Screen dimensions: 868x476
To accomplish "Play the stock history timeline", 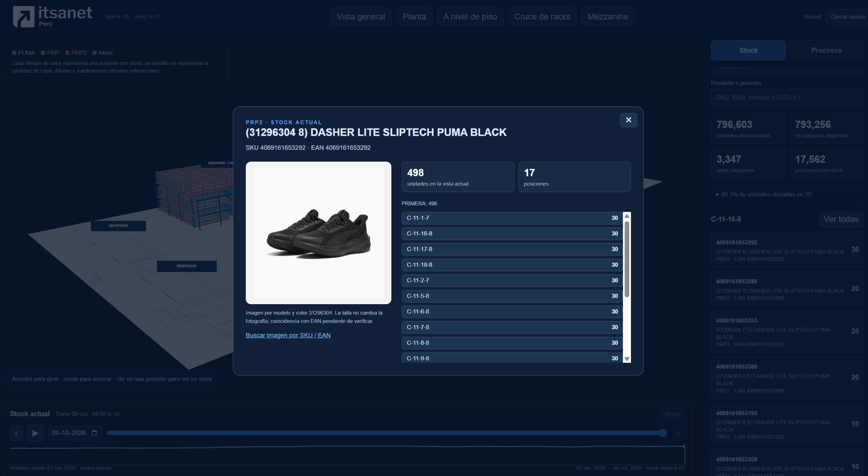I will point(35,433).
